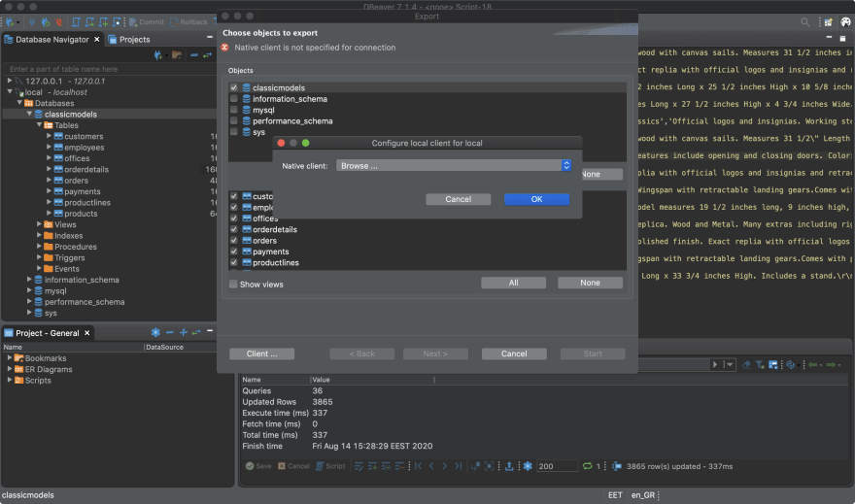Click the fetch size field showing 200
This screenshot has width=855, height=504.
tap(557, 466)
